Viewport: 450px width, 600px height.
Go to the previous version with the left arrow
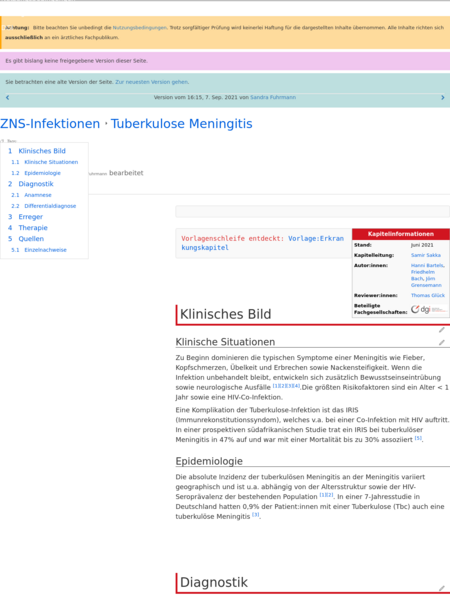click(x=7, y=98)
